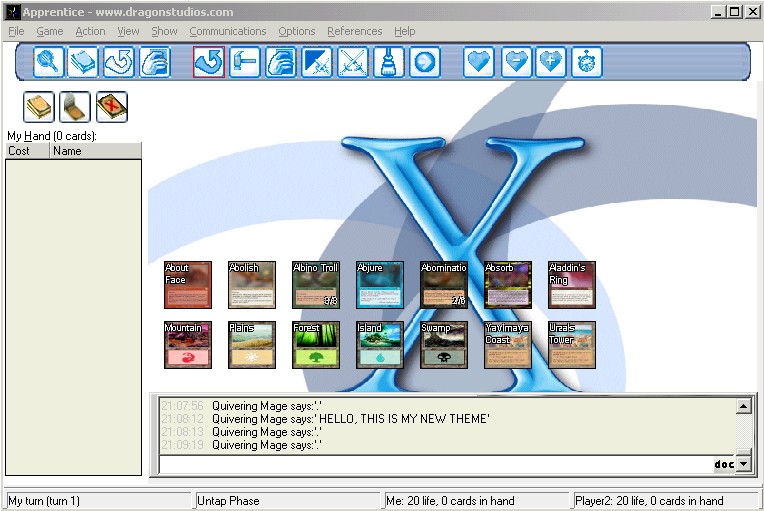Open the Options menu
This screenshot has width=764, height=511.
point(297,31)
